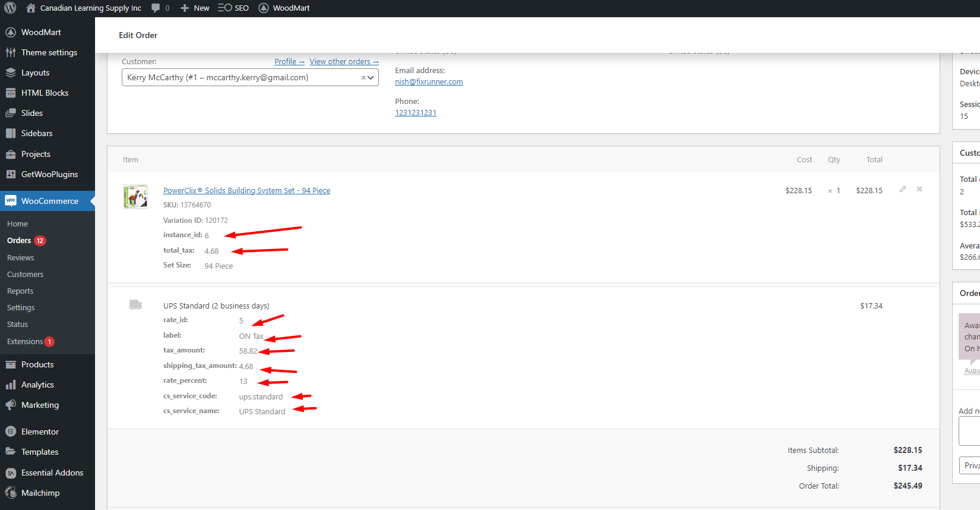Click the shipping cost $17.34 in row
The image size is (980, 510).
click(871, 306)
